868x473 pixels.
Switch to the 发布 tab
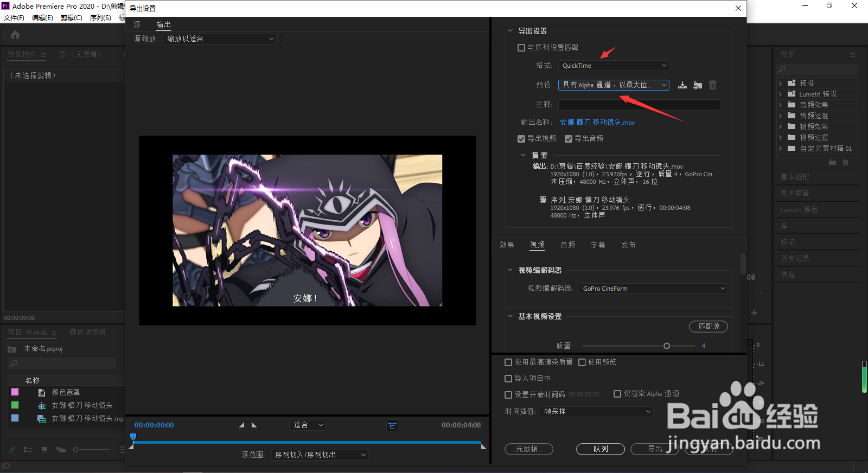[x=629, y=245]
